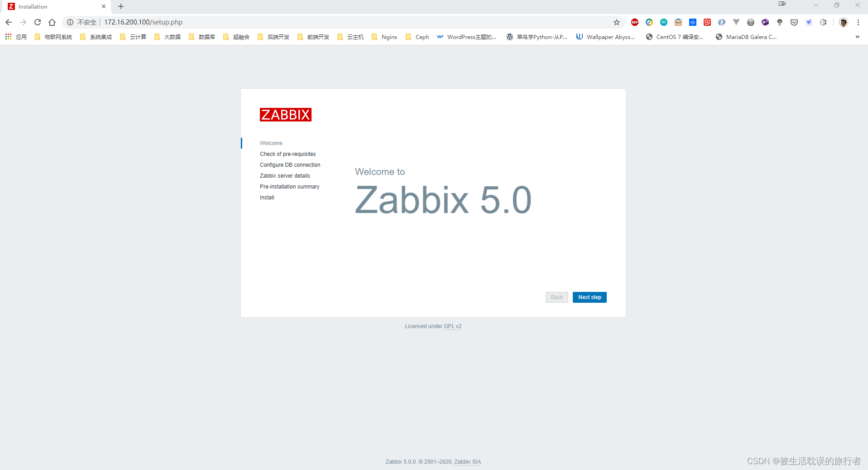Select Zabbix server details step

(285, 176)
